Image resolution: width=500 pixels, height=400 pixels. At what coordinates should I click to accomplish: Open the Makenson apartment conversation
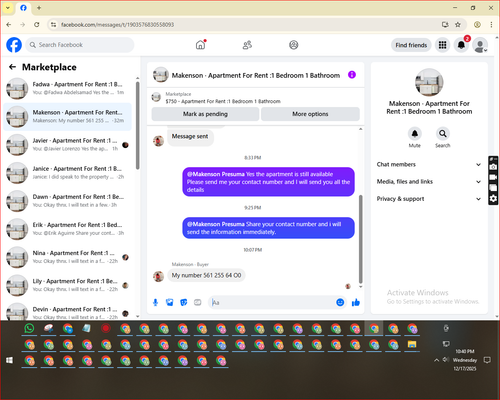[67, 117]
